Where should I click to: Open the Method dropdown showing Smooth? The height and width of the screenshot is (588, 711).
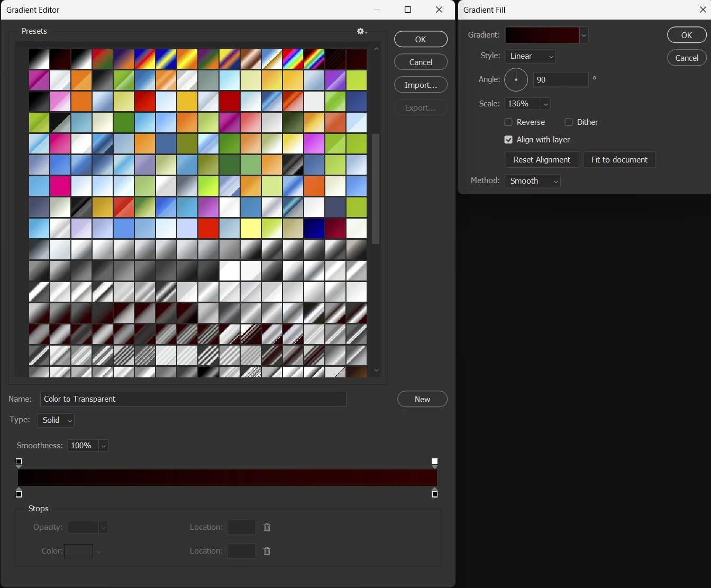click(x=533, y=181)
